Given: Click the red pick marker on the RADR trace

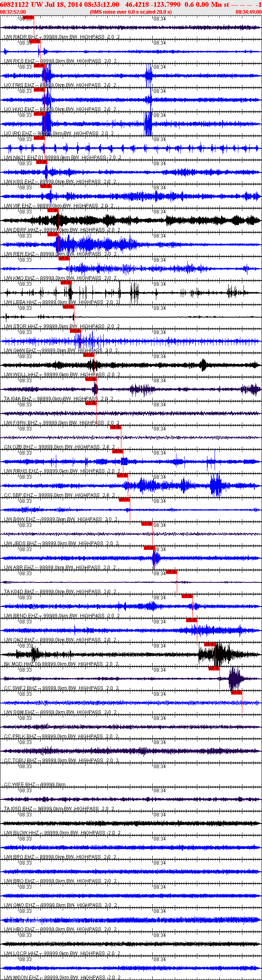Looking at the screenshot, I should coord(29,17).
